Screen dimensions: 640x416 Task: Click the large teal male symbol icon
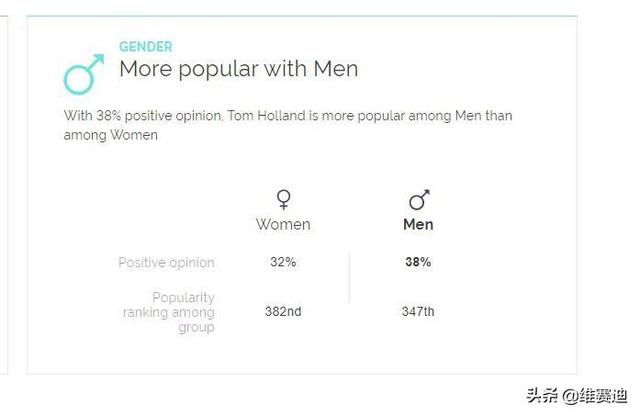(84, 74)
